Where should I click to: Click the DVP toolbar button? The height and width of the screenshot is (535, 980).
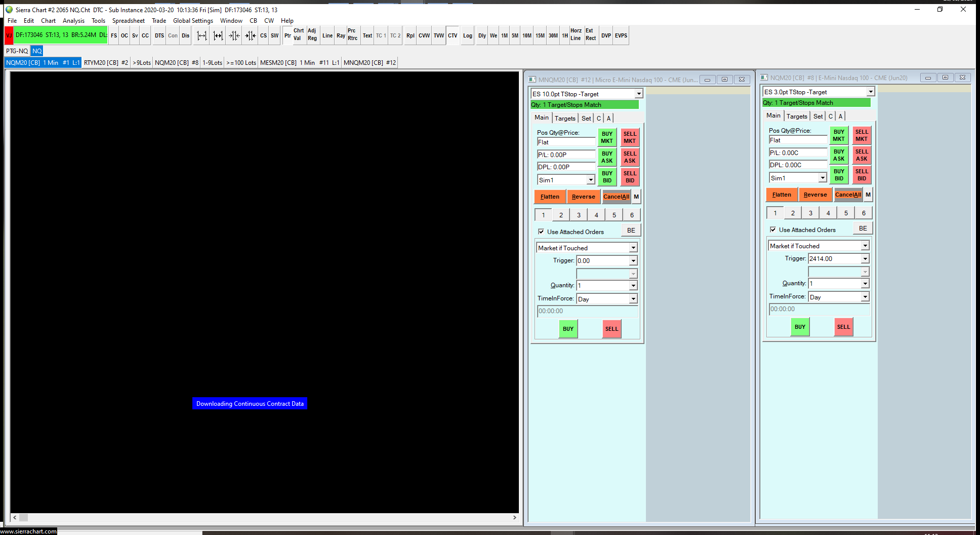(x=606, y=35)
